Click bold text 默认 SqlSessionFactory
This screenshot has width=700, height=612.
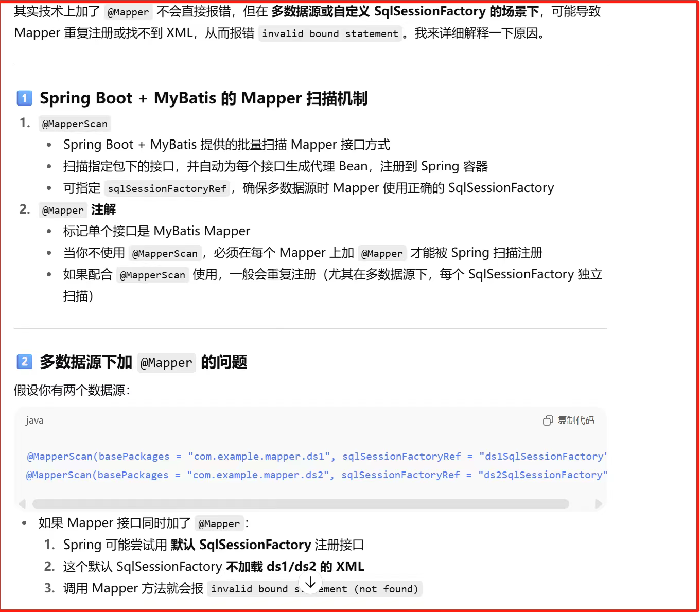click(240, 545)
